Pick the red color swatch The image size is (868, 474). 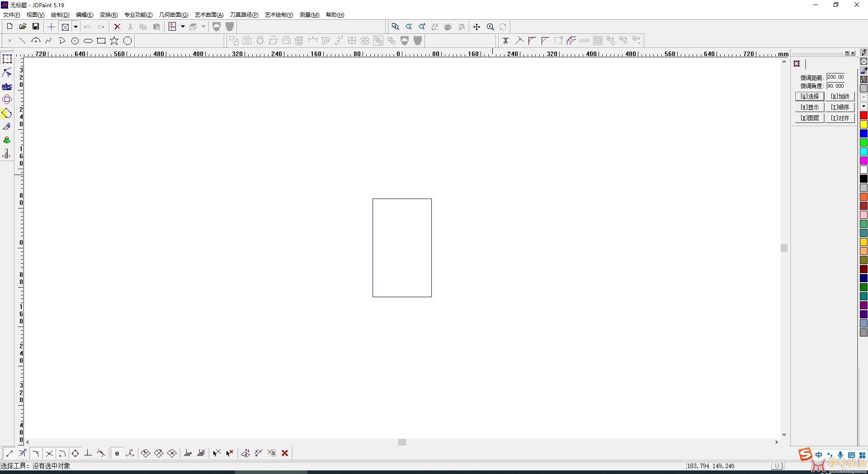(863, 116)
